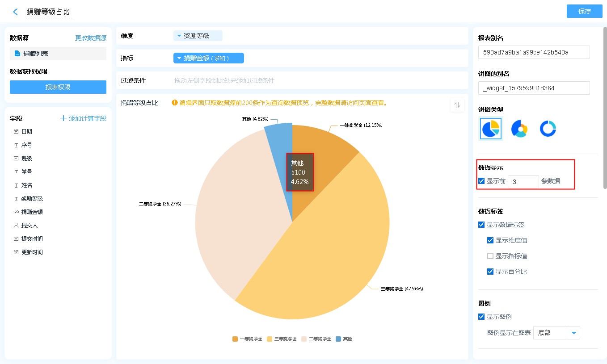Select the 捐赠金额 field in list
This screenshot has width=607, height=364.
point(32,212)
